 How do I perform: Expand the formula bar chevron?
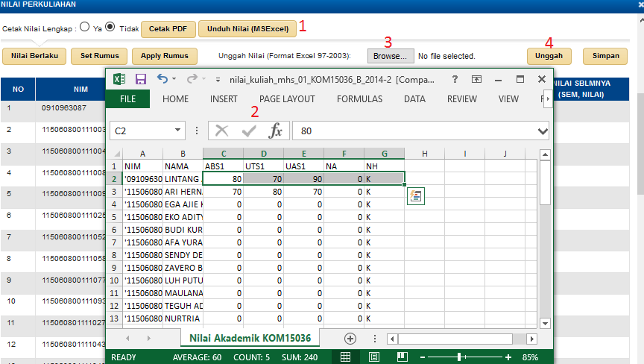click(x=543, y=131)
